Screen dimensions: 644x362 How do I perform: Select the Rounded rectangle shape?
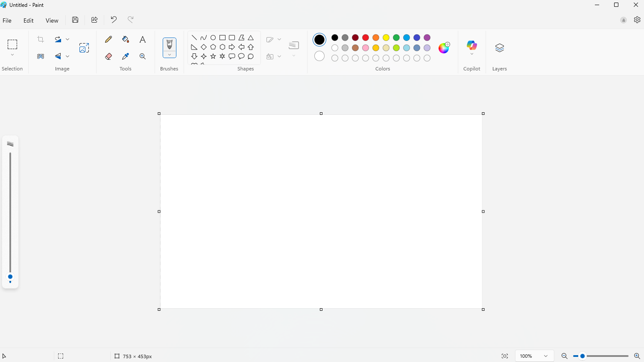click(x=232, y=38)
